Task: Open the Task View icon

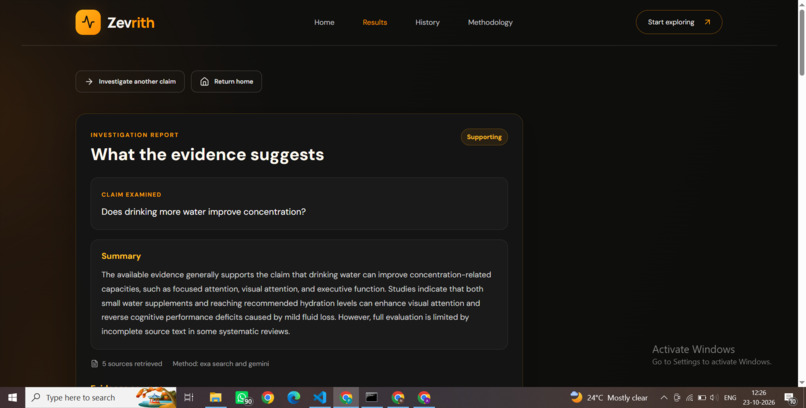Action: (189, 397)
